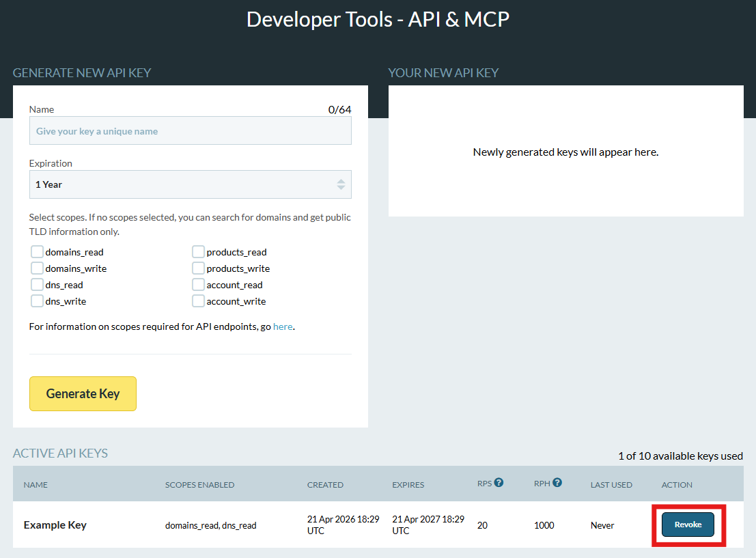The width and height of the screenshot is (756, 558).
Task: Click the Generate Key button
Action: point(83,393)
